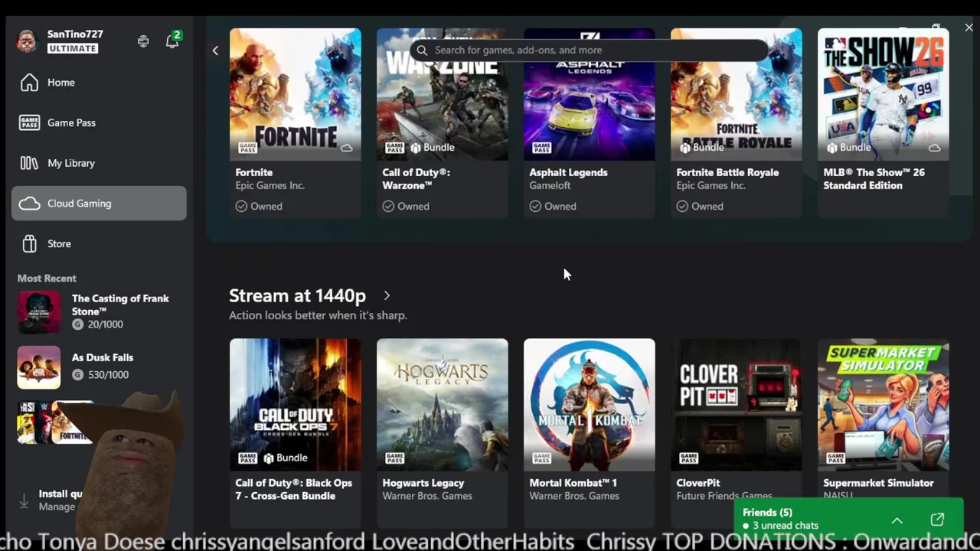Open The Casting of Frank Stone recent game
This screenshot has height=551, width=980.
pos(99,311)
